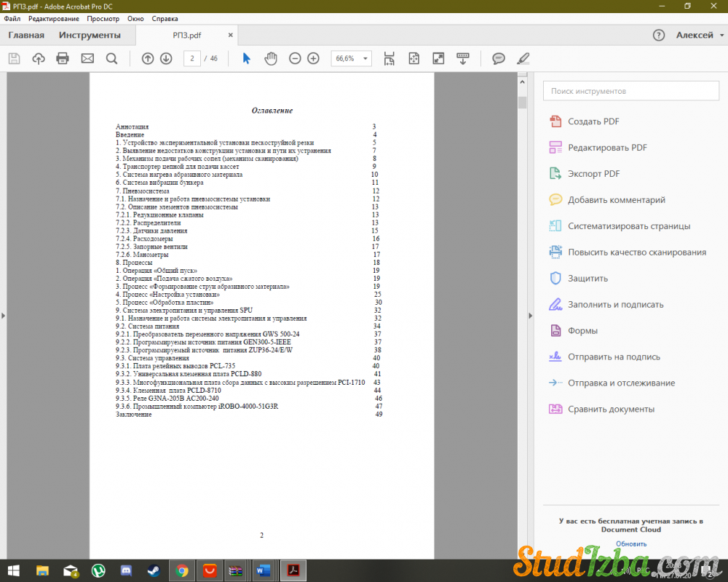The width and height of the screenshot is (728, 582).
Task: Expand the left navigation pane
Action: pos(4,315)
